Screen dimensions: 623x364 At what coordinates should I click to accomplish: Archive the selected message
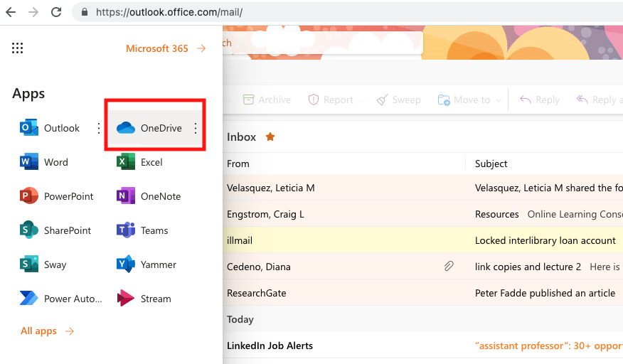click(x=267, y=100)
